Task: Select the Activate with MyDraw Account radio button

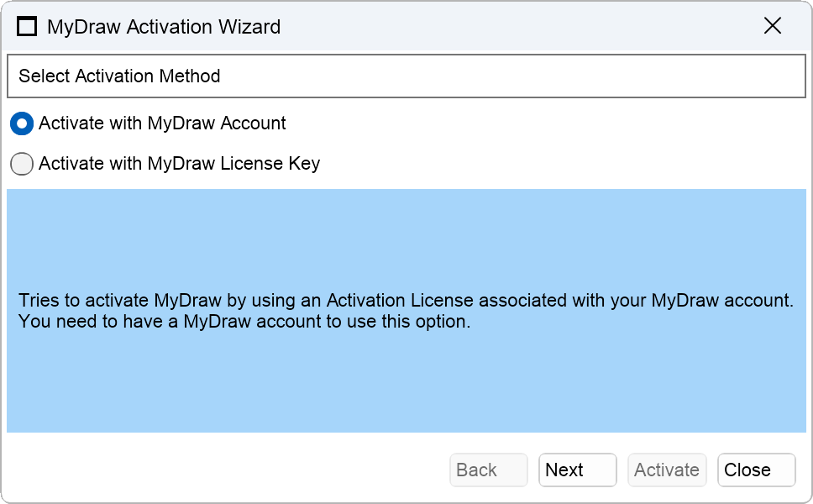Action: 21,123
